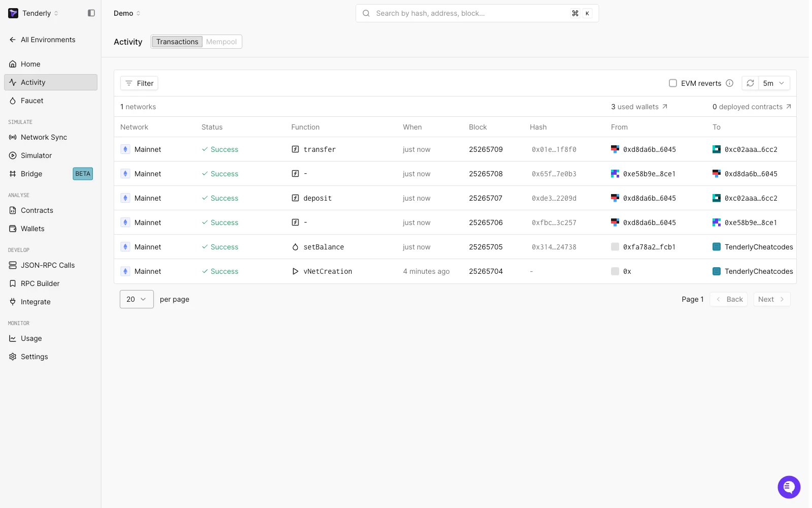812x508 pixels.
Task: Open the Filter button
Action: [x=139, y=83]
